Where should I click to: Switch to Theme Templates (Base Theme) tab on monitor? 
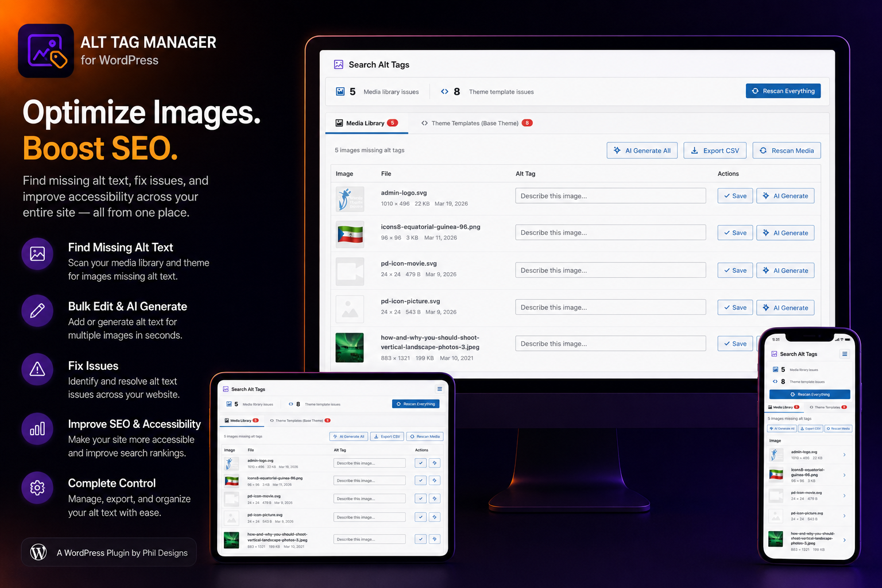click(477, 123)
